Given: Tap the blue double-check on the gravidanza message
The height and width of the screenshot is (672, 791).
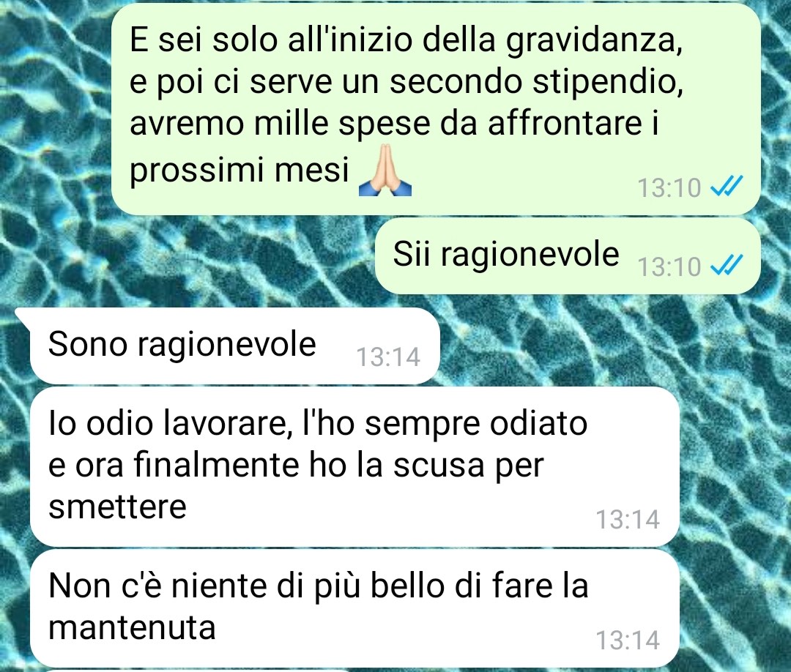Looking at the screenshot, I should pos(727,186).
